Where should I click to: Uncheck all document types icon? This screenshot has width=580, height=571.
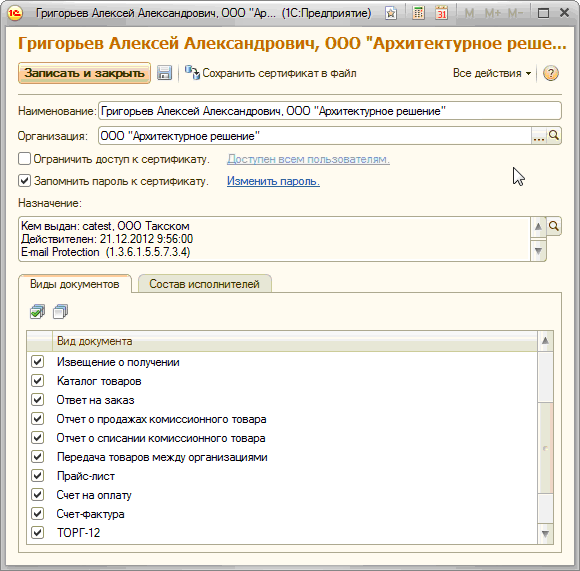point(60,312)
